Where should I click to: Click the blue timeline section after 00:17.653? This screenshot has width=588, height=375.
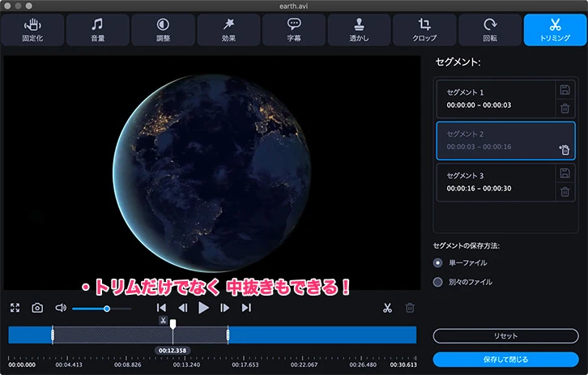coord(322,335)
